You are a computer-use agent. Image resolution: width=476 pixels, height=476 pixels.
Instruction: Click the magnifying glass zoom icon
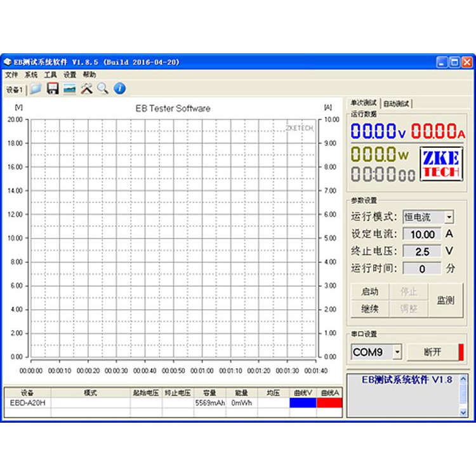pyautogui.click(x=103, y=89)
